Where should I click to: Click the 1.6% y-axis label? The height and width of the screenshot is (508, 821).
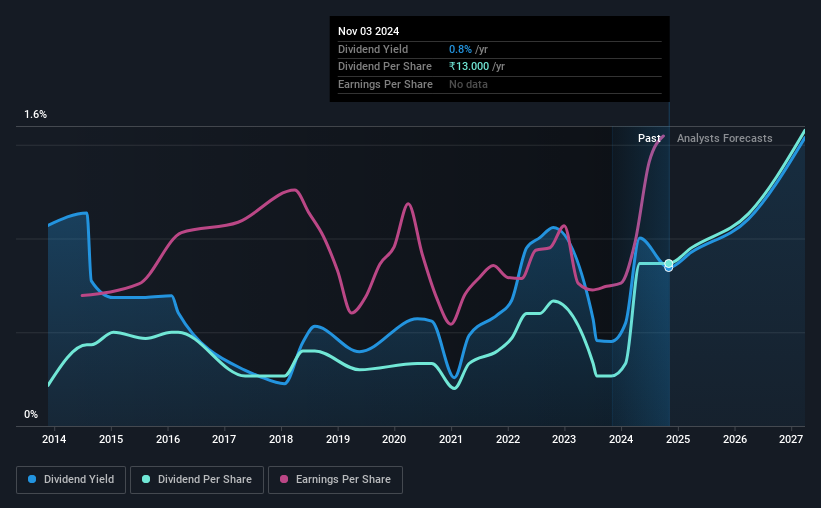pos(36,114)
